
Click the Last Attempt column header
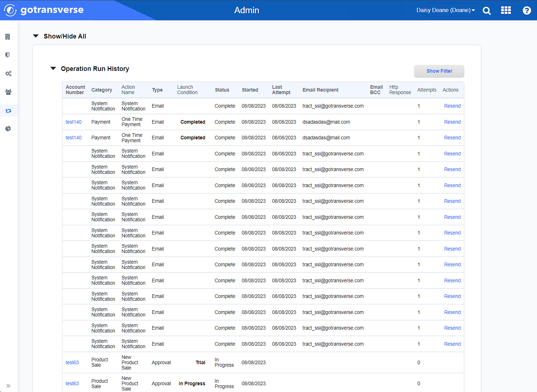tap(281, 90)
